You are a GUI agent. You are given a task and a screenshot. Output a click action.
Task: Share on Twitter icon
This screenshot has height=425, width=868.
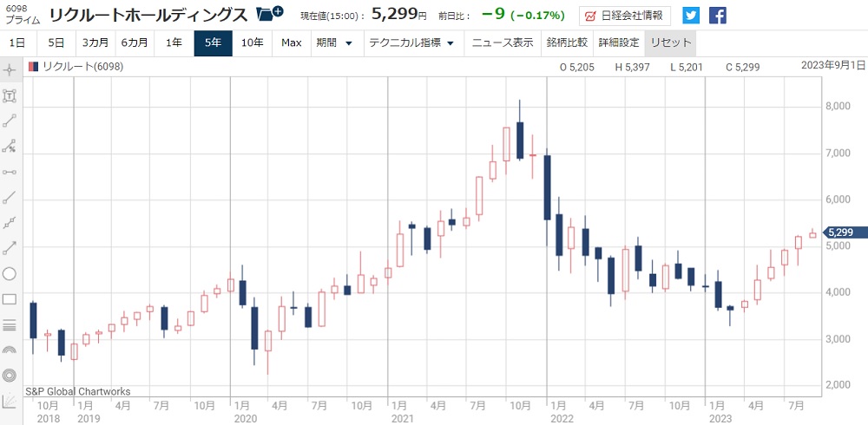691,16
